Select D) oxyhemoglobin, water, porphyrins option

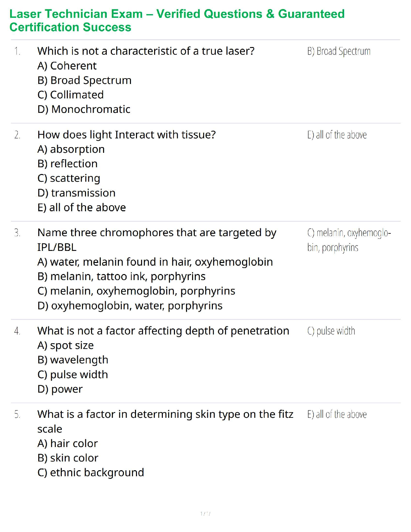pyautogui.click(x=130, y=306)
